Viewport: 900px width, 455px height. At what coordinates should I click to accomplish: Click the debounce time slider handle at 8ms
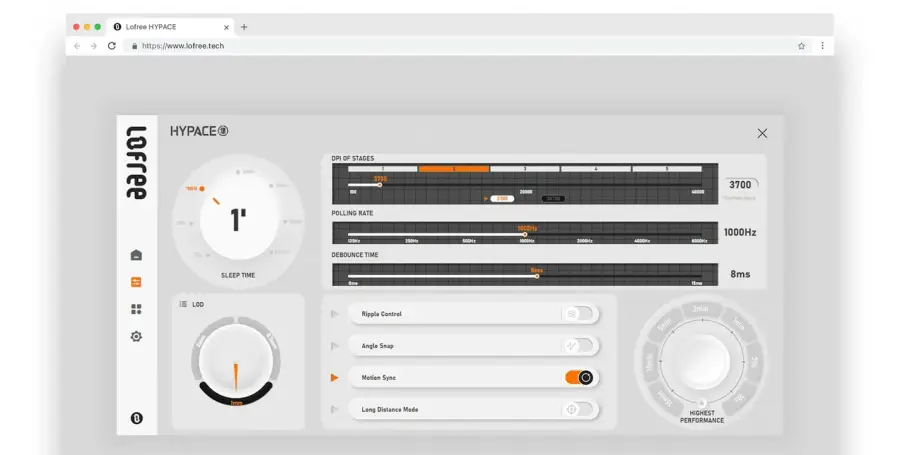[x=537, y=276]
